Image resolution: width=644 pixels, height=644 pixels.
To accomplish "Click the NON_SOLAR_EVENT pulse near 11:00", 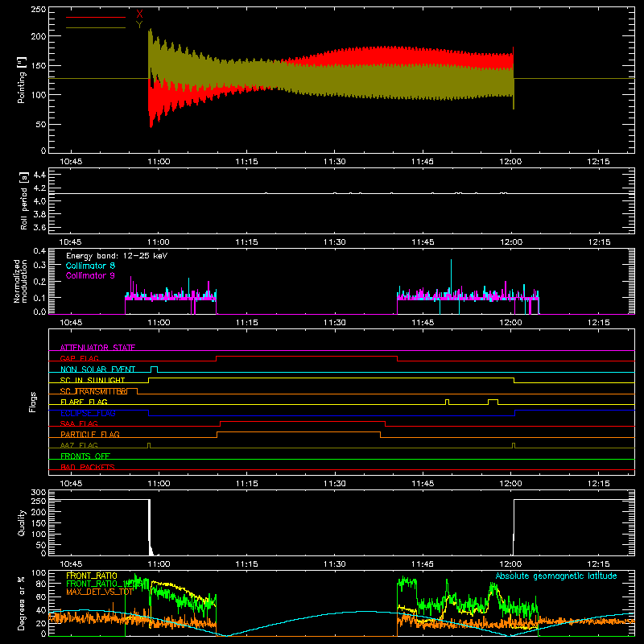I will (x=154, y=369).
